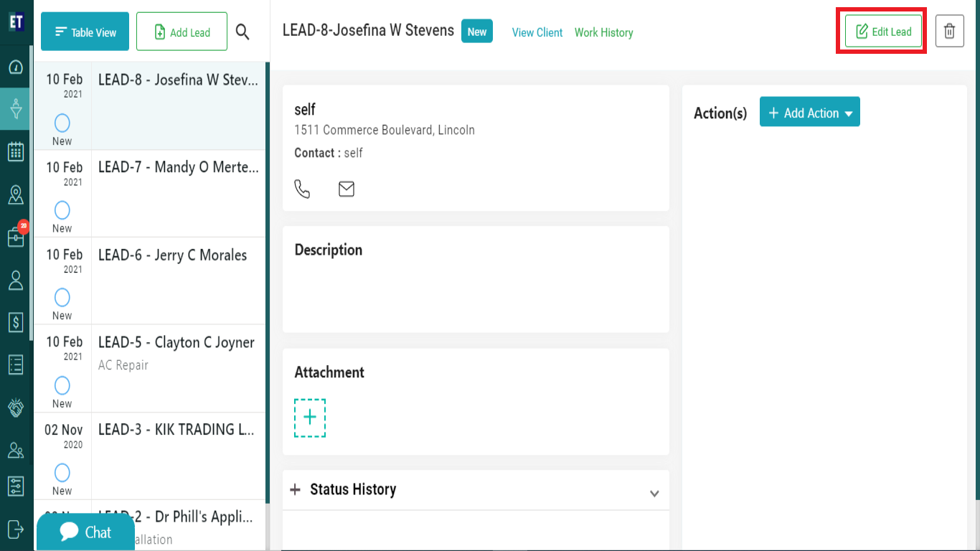Click the phone icon on contact card
This screenshot has height=551, width=980.
(303, 189)
